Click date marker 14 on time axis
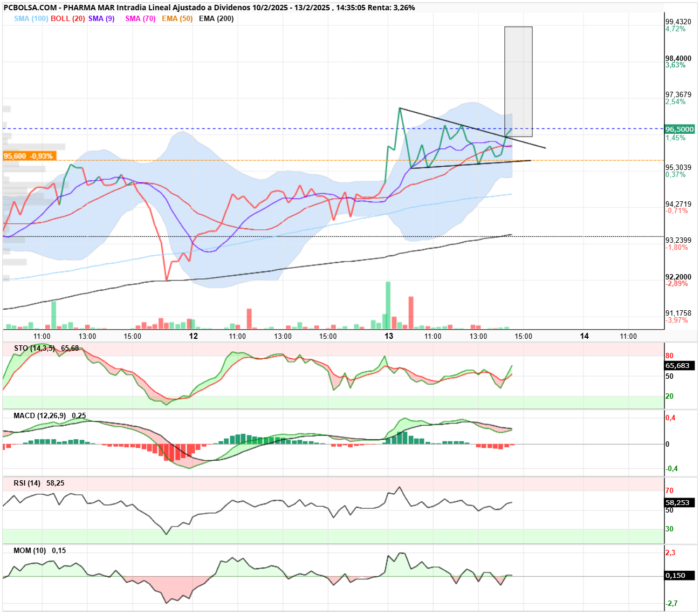The height and width of the screenshot is (614, 700). tap(584, 336)
